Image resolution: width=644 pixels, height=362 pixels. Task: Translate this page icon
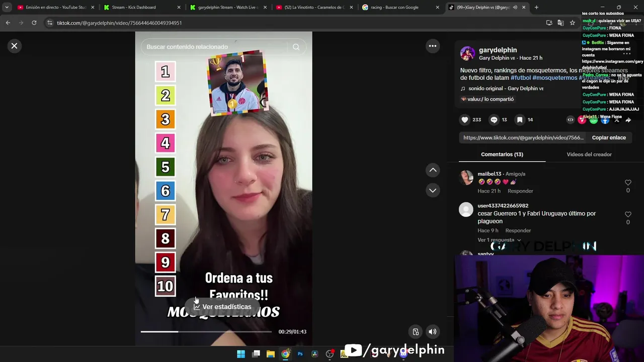[560, 23]
